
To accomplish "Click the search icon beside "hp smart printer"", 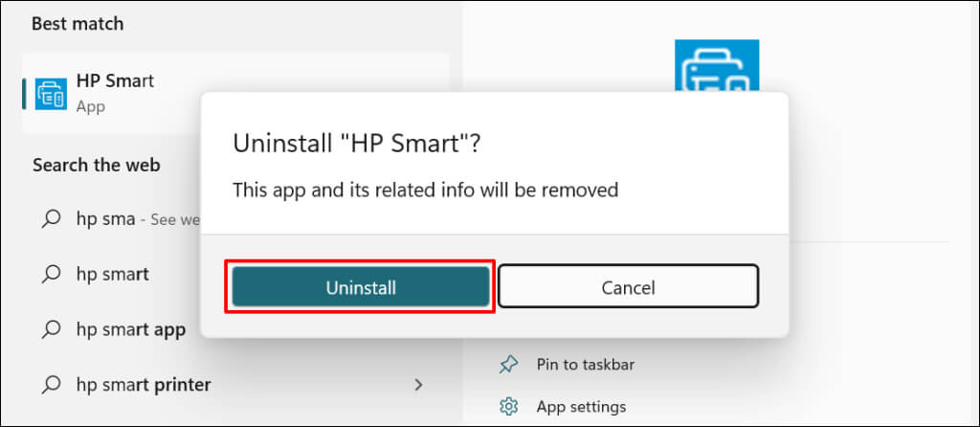I will coord(50,385).
